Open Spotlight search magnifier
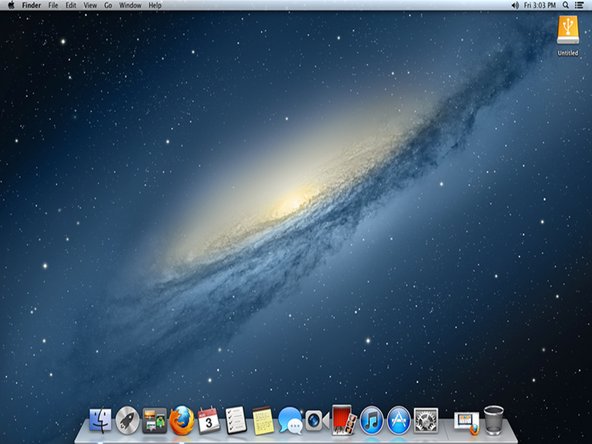Viewport: 592px width, 444px height. (566, 5)
